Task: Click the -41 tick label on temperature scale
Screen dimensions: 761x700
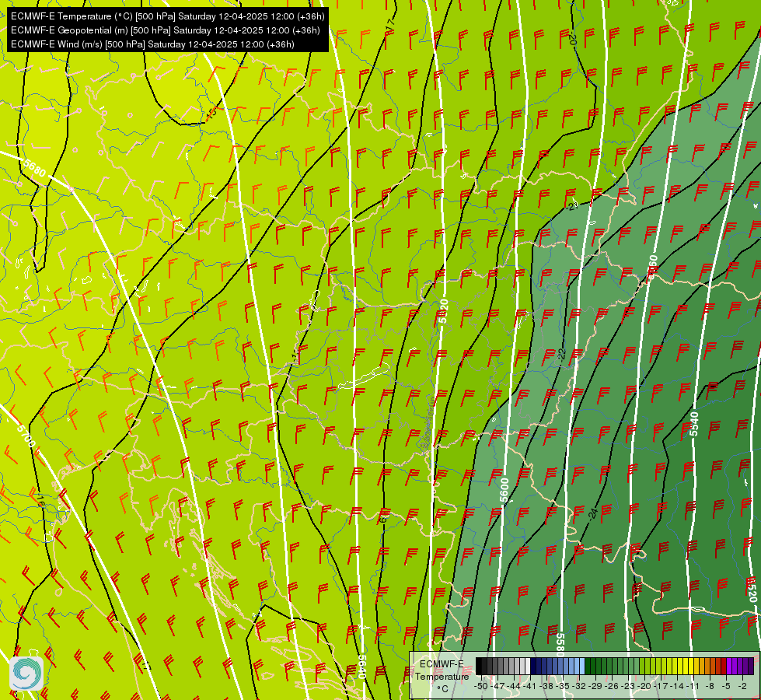Action: pyautogui.click(x=529, y=686)
